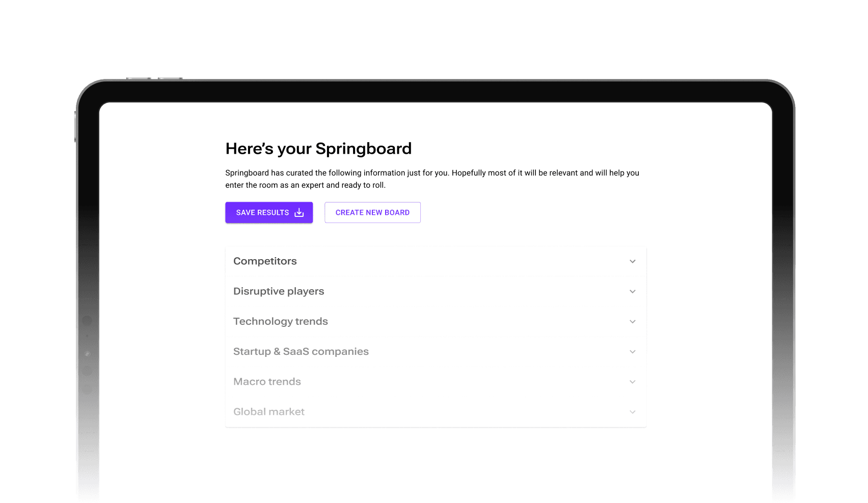Click the download icon inside Save Results
The width and height of the screenshot is (868, 503).
(x=299, y=212)
